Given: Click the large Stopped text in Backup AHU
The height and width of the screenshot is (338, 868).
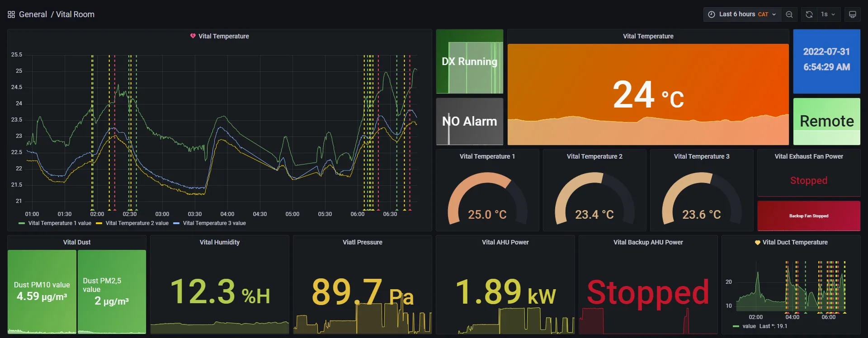Looking at the screenshot, I should 648,292.
